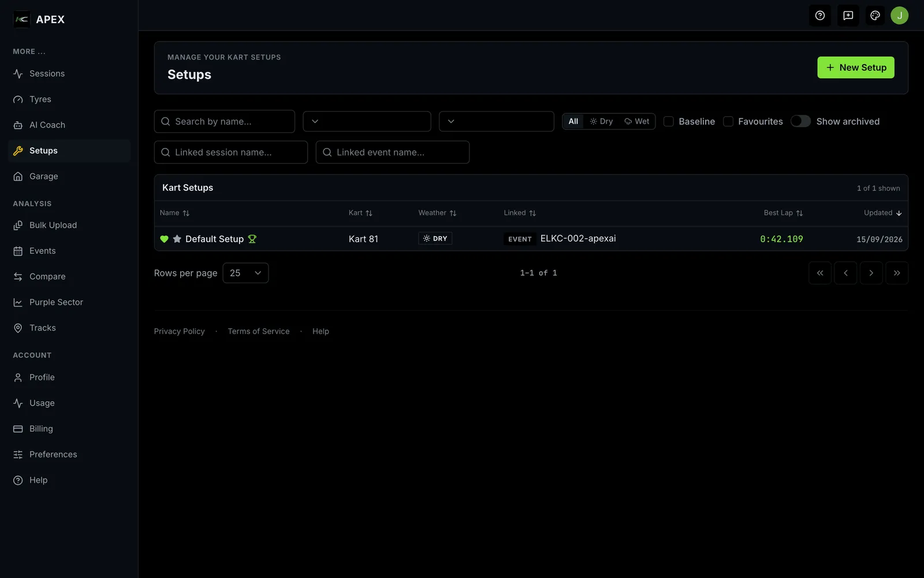Filter setups by Dry weather

pyautogui.click(x=601, y=121)
